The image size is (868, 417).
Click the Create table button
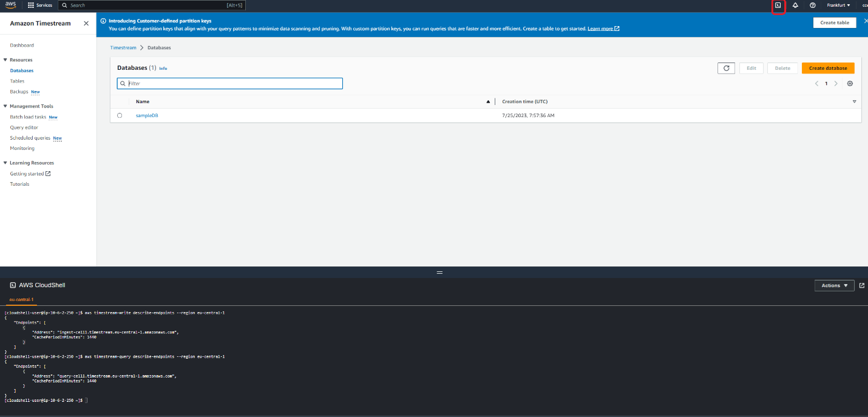pyautogui.click(x=835, y=22)
